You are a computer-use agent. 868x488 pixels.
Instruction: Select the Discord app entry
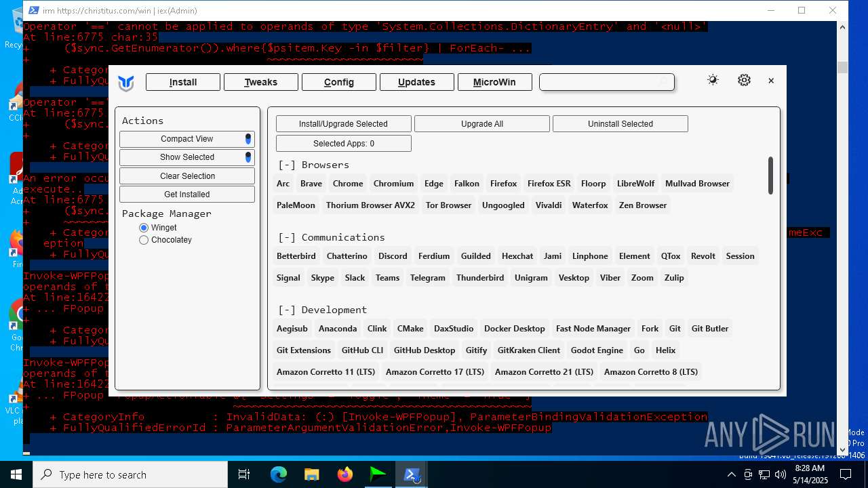click(x=393, y=256)
